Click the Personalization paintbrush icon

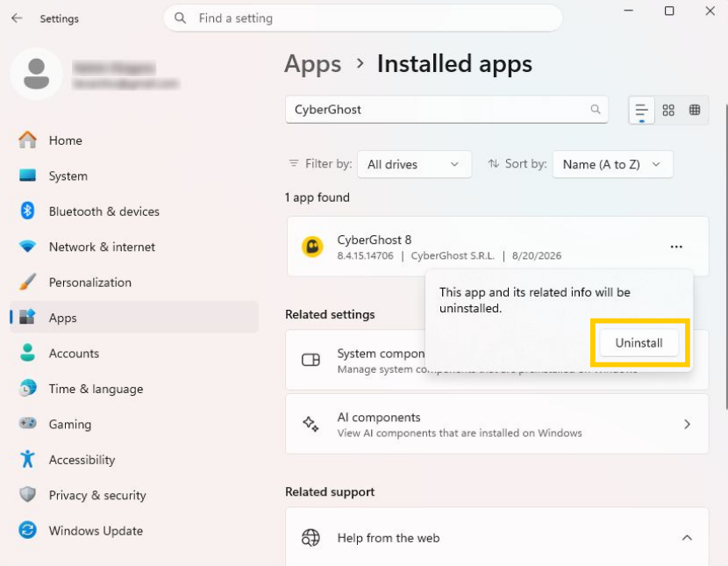point(27,282)
